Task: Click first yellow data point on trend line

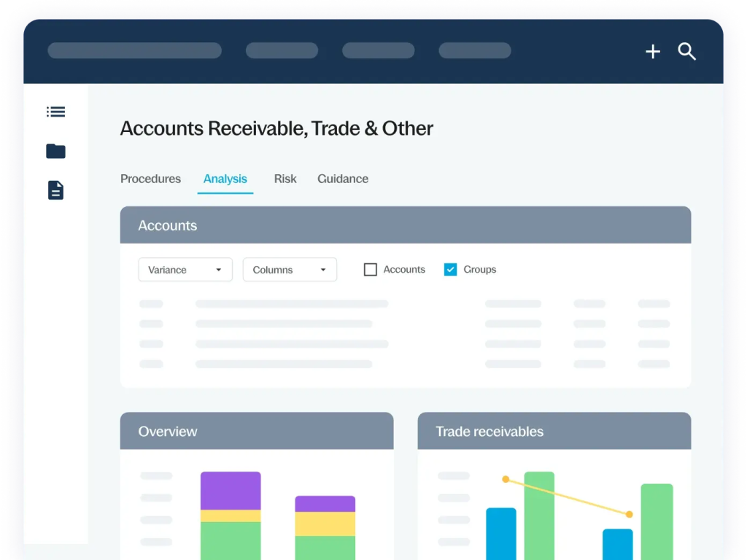Action: pyautogui.click(x=505, y=479)
